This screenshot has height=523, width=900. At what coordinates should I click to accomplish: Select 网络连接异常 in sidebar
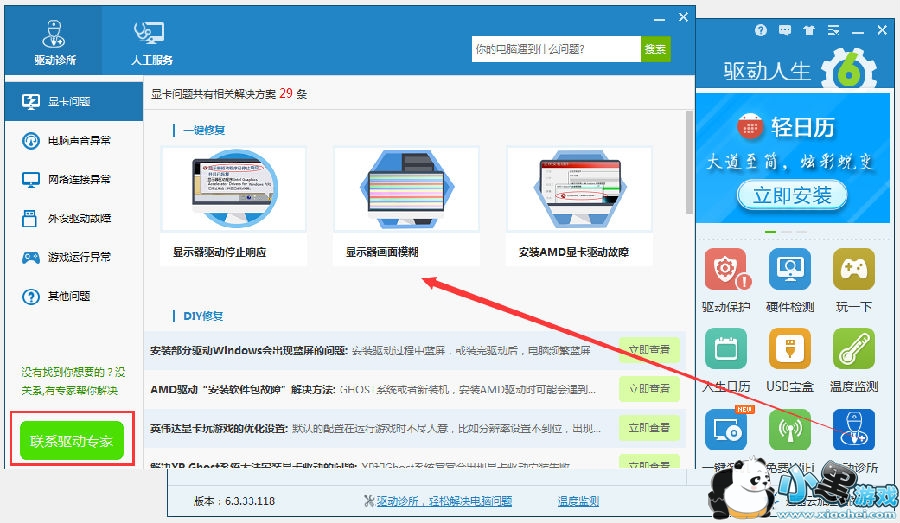[x=73, y=179]
